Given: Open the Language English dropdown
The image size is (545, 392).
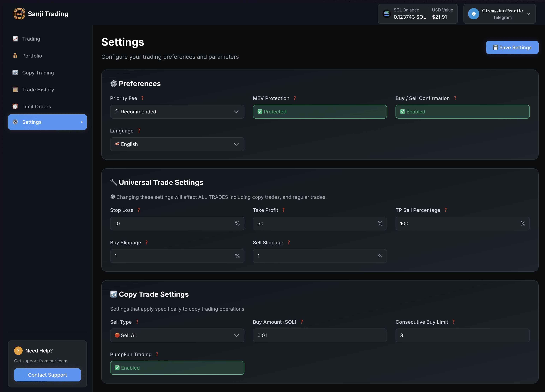Looking at the screenshot, I should [x=177, y=144].
